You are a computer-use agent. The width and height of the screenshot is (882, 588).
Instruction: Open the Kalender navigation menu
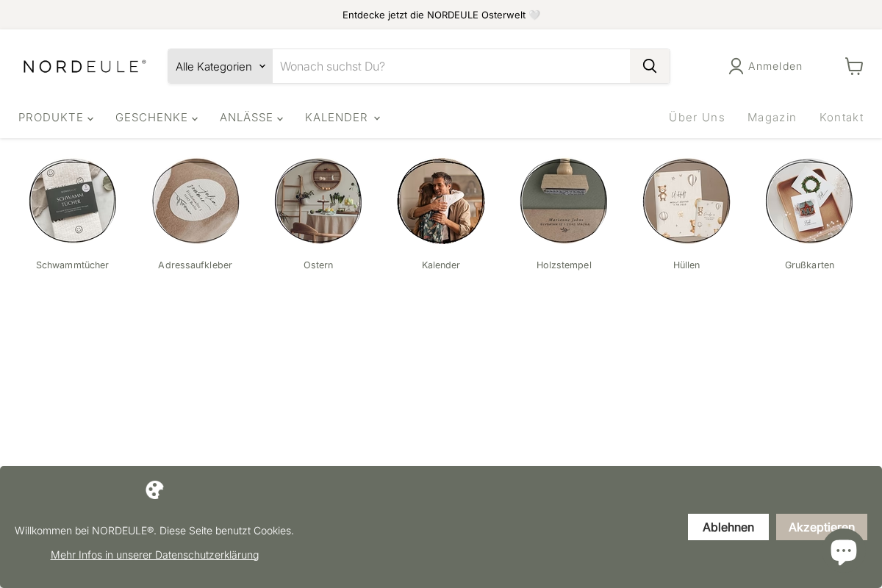pos(337,118)
